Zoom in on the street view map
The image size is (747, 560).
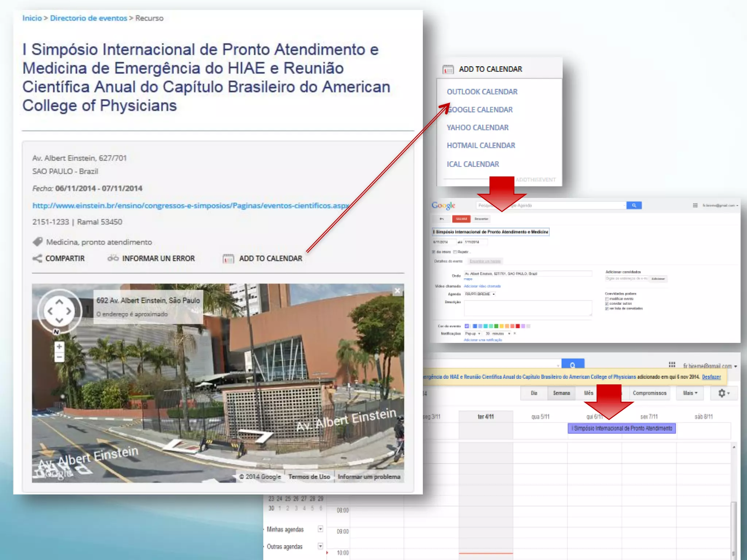tap(59, 346)
